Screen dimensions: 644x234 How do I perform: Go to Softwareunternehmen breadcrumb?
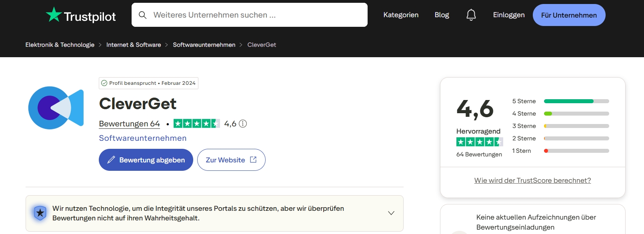204,45
